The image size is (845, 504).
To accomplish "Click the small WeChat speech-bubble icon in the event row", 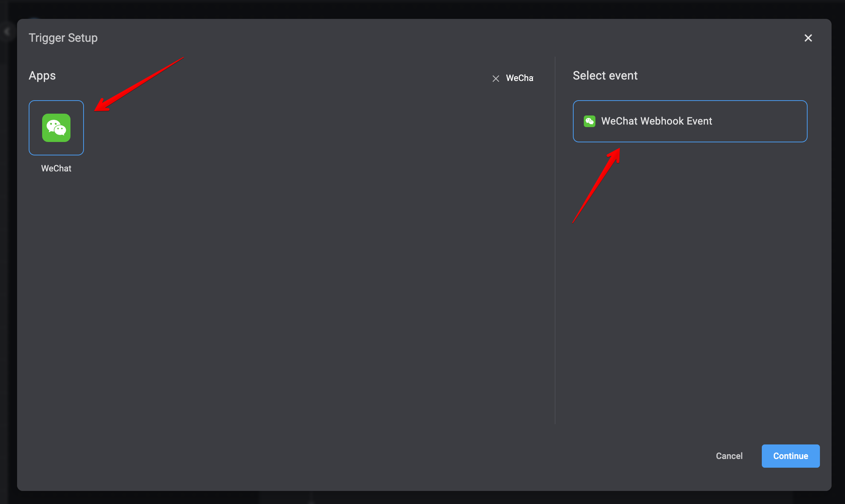I will point(589,121).
